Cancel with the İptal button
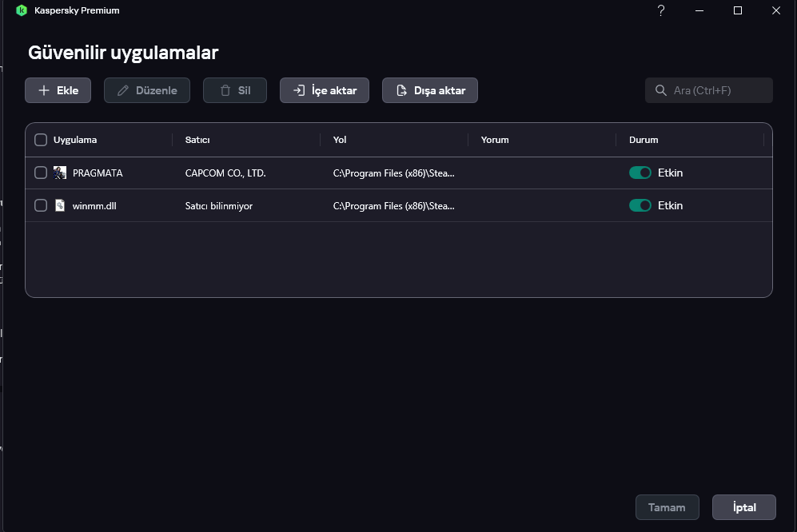The image size is (797, 532). [x=744, y=507]
